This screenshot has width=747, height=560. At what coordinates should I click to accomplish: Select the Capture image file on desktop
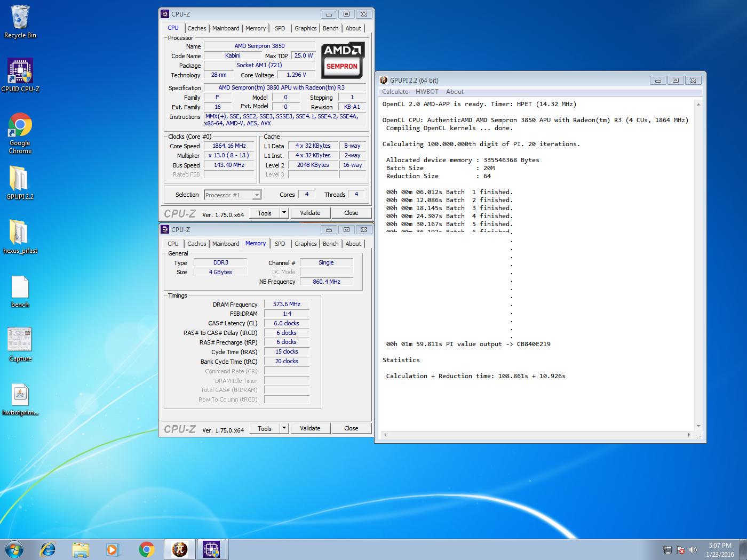[20, 345]
